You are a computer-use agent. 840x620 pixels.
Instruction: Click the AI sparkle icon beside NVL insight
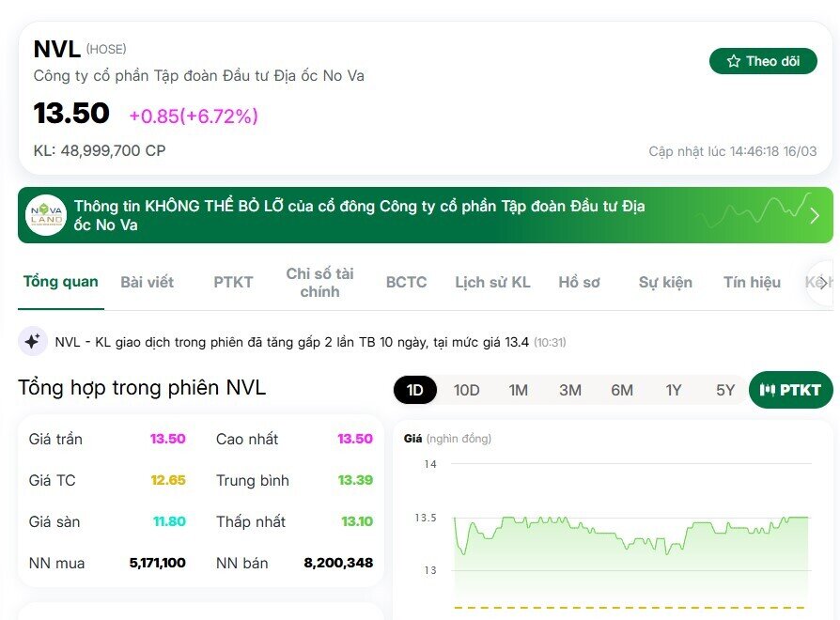pyautogui.click(x=33, y=341)
